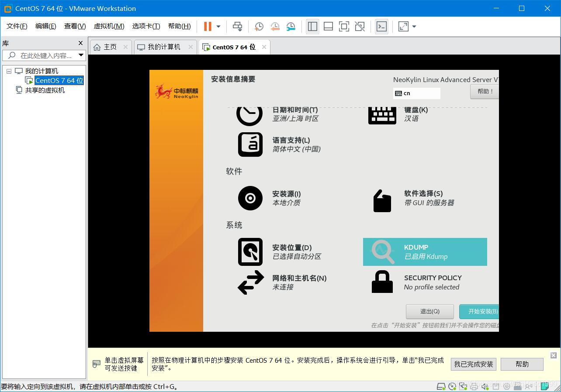This screenshot has height=392, width=561.
Task: Toggle the console view icon
Action: (381, 27)
